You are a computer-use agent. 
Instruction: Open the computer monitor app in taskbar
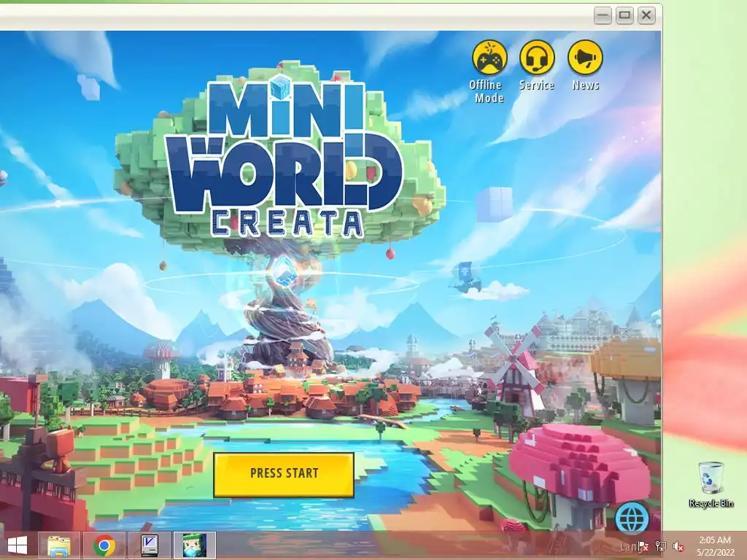point(150,545)
